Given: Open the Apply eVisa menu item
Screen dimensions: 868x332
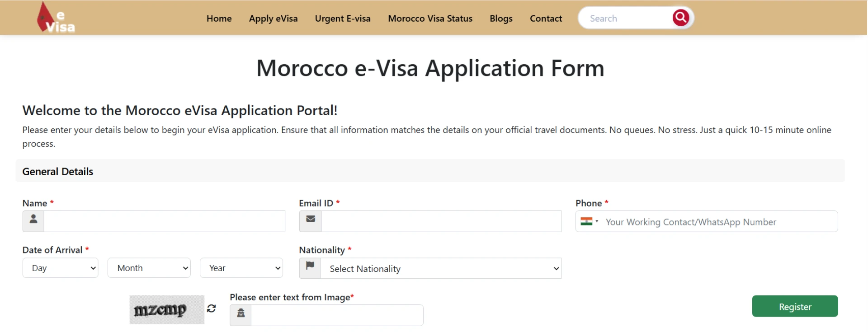Looking at the screenshot, I should coord(273,19).
